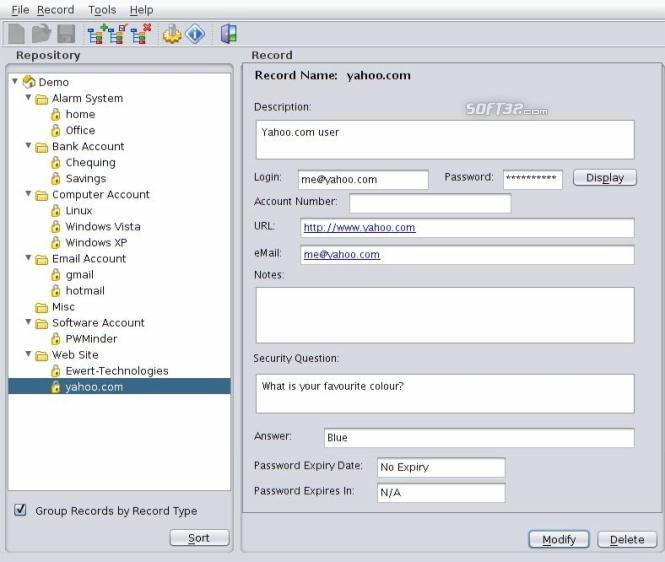Image resolution: width=665 pixels, height=562 pixels.
Task: Select the Email Account group label
Action: tap(89, 259)
